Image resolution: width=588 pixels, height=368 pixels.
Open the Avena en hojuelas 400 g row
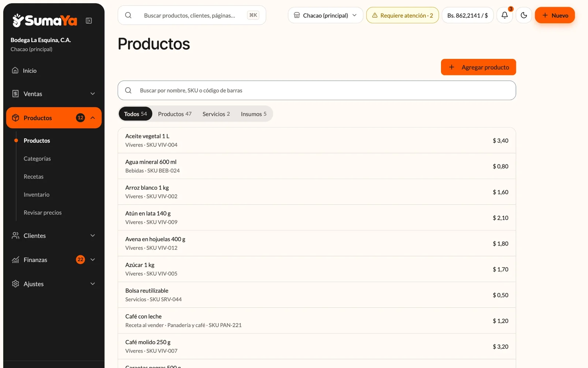317,243
